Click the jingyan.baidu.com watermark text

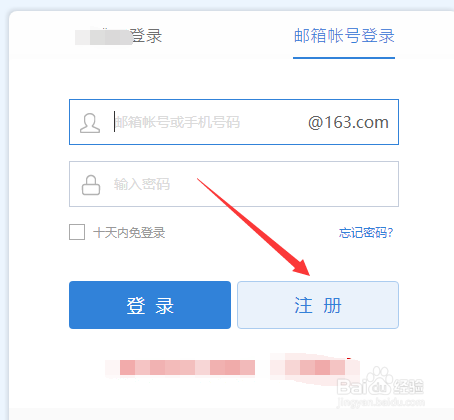(x=381, y=402)
